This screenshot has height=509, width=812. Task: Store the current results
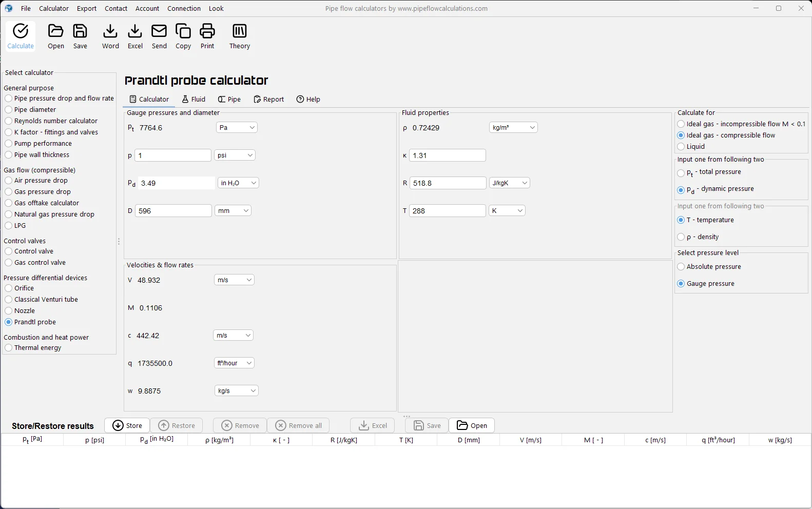coord(127,425)
